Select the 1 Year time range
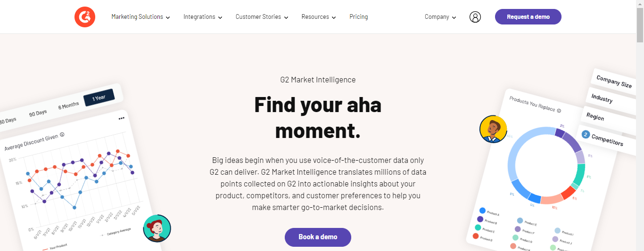The image size is (644, 251). pyautogui.click(x=99, y=97)
